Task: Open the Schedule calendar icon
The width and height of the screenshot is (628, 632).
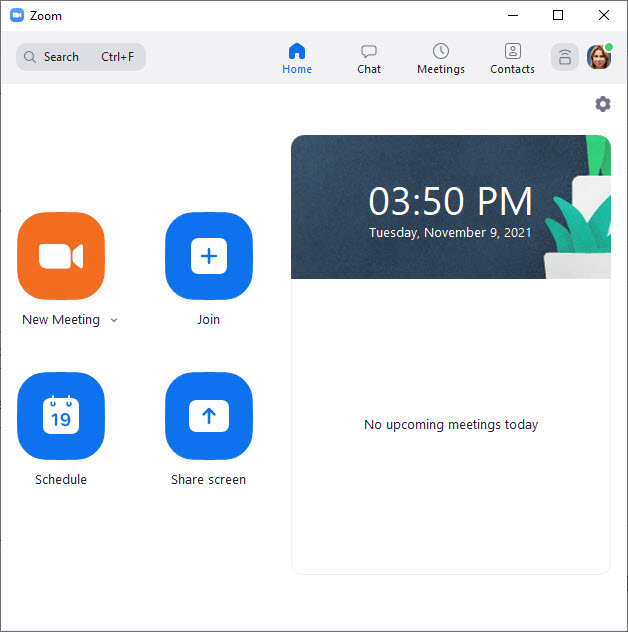Action: [x=61, y=416]
